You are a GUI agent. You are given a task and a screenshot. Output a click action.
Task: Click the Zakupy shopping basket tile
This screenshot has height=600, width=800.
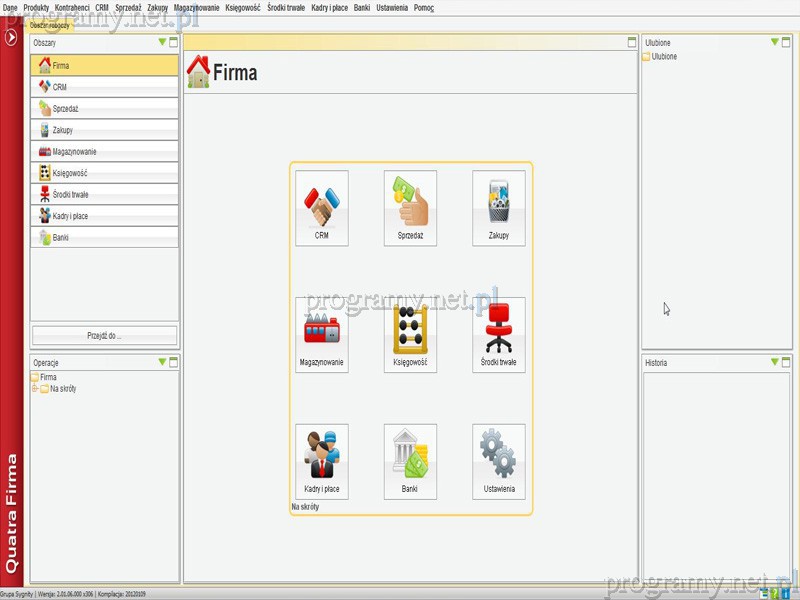coord(498,207)
